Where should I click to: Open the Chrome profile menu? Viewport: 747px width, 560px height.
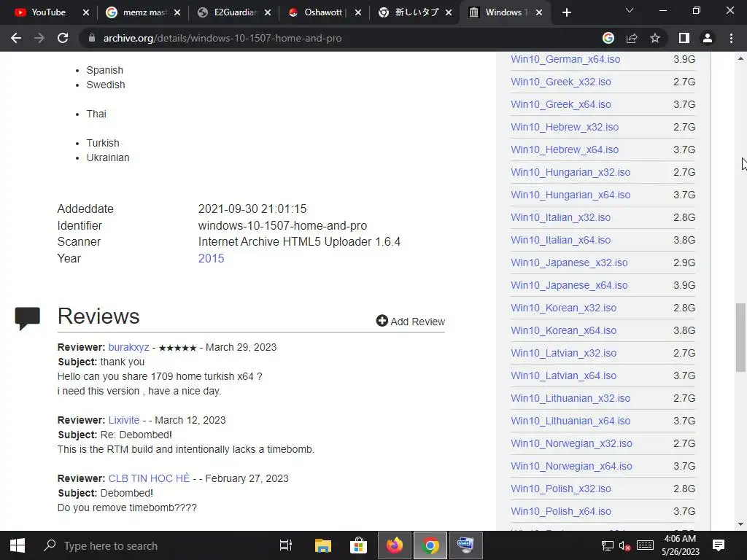[x=708, y=38]
